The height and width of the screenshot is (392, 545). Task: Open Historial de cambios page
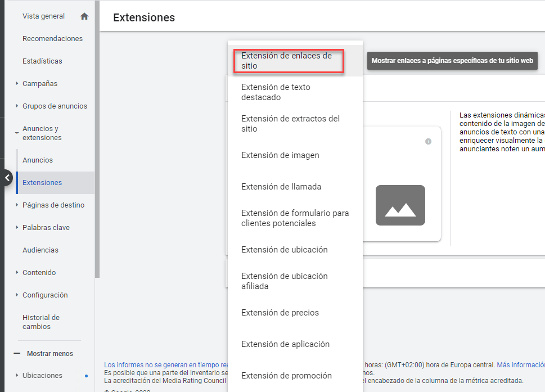[41, 322]
